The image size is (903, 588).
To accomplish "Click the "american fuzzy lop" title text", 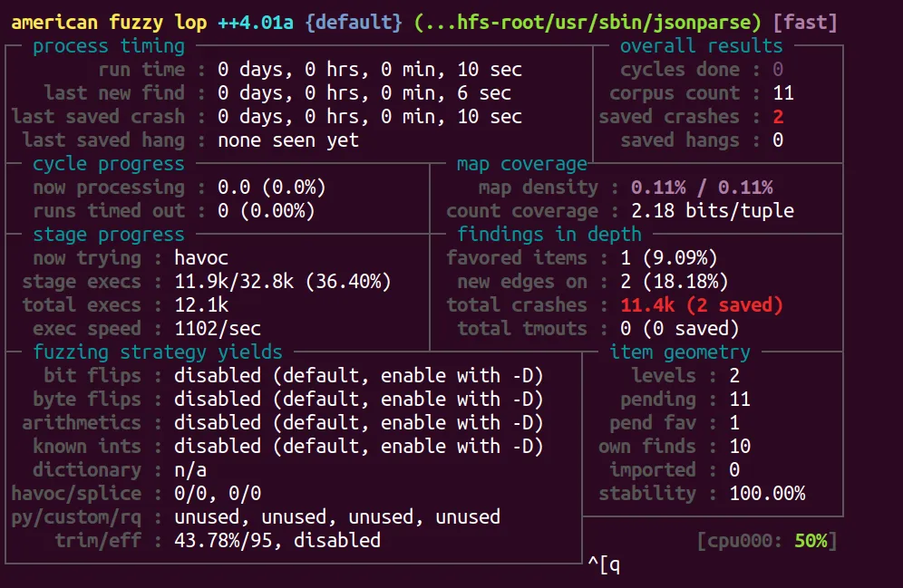I will pos(109,23).
